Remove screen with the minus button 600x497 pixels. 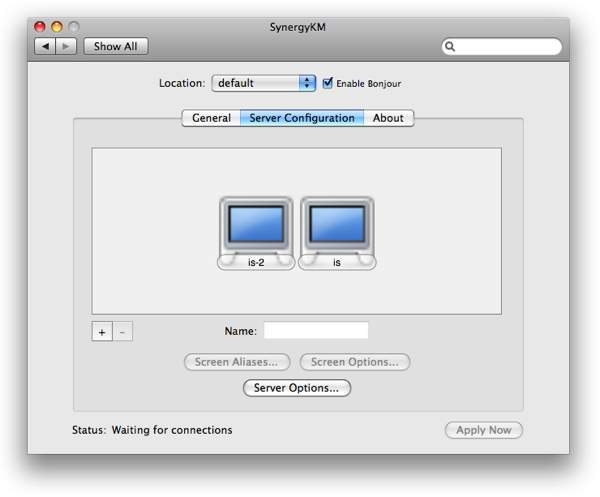(x=122, y=331)
